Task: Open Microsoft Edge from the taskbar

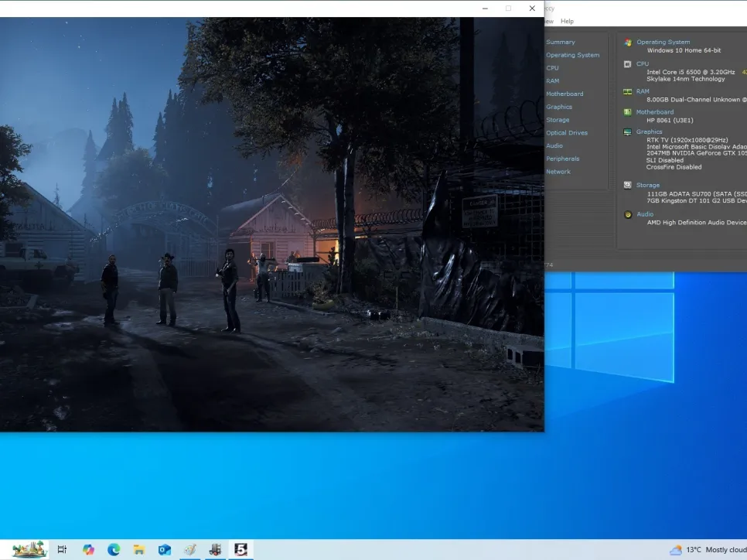Action: tap(114, 549)
